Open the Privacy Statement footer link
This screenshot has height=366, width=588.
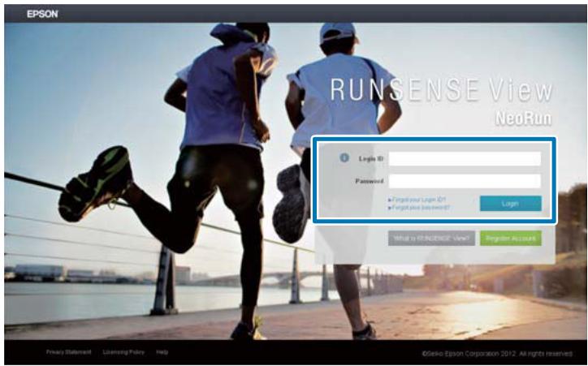pos(68,352)
